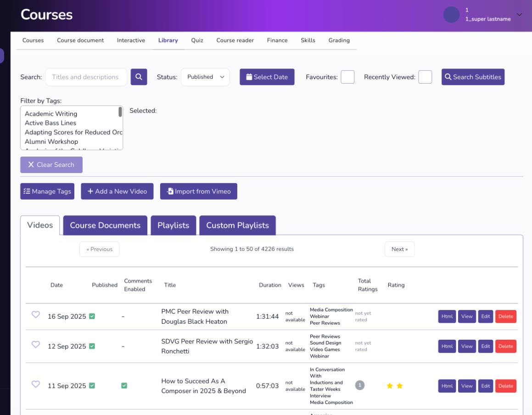Click the PMC Peer Review with Douglas Black Heaton title

click(x=195, y=317)
